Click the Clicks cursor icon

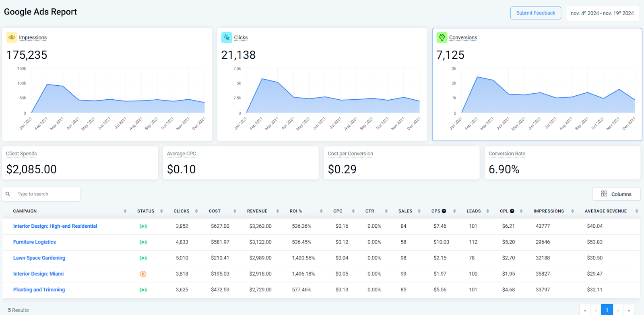[x=227, y=37]
